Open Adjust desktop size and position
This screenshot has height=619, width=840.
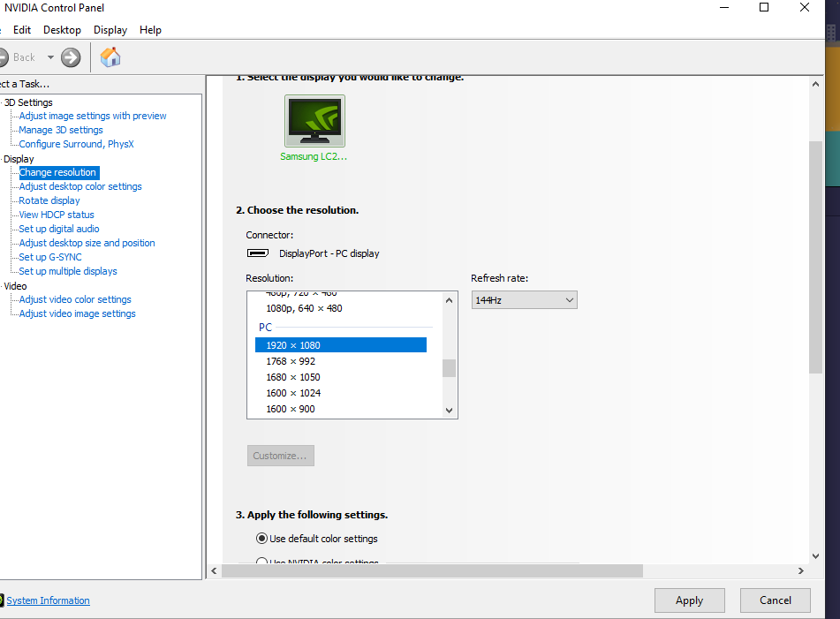[87, 243]
